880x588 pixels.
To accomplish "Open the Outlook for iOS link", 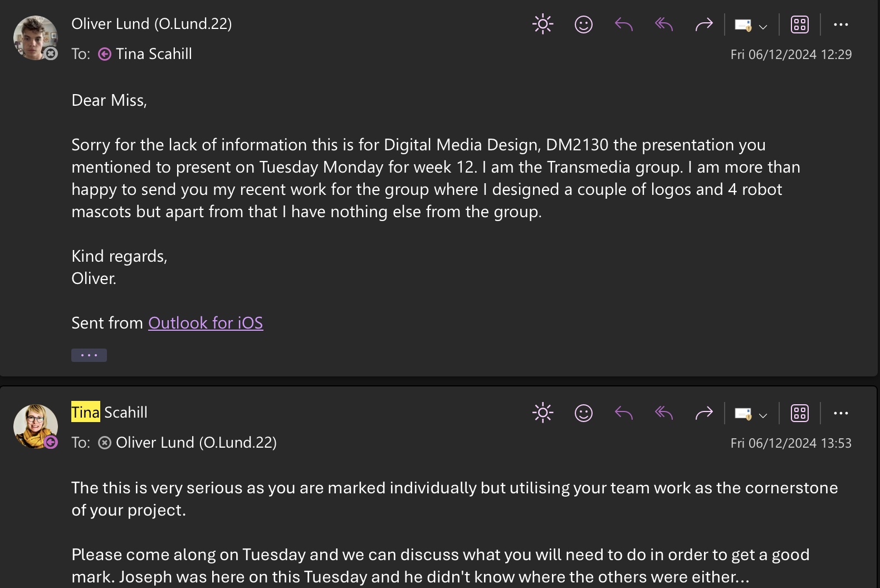I will 206,323.
